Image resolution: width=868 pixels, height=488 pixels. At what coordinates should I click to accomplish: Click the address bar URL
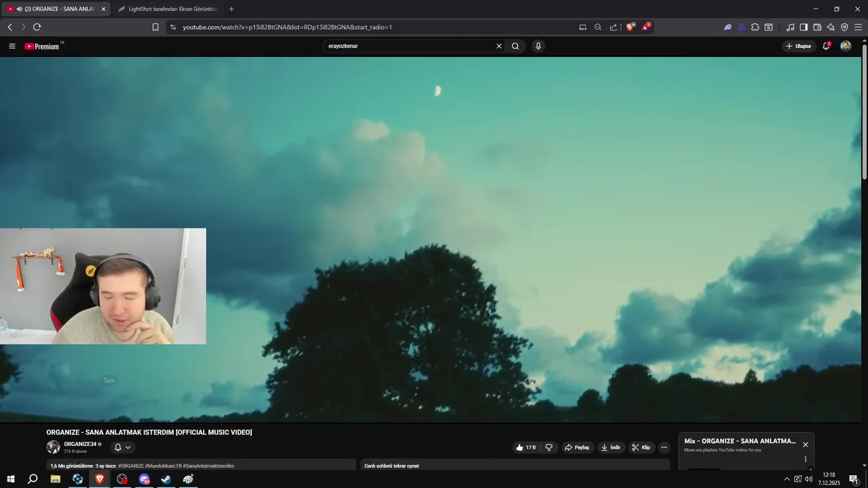click(x=287, y=27)
